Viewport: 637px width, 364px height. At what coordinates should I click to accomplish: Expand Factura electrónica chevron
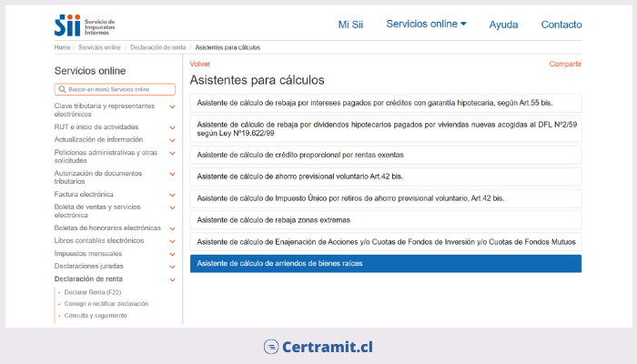(172, 195)
